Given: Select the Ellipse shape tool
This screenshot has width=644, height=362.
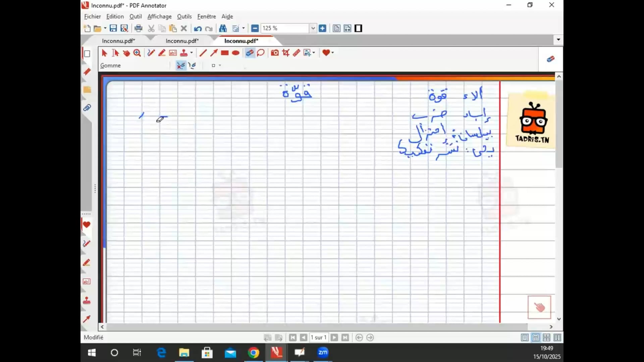Looking at the screenshot, I should tap(236, 53).
